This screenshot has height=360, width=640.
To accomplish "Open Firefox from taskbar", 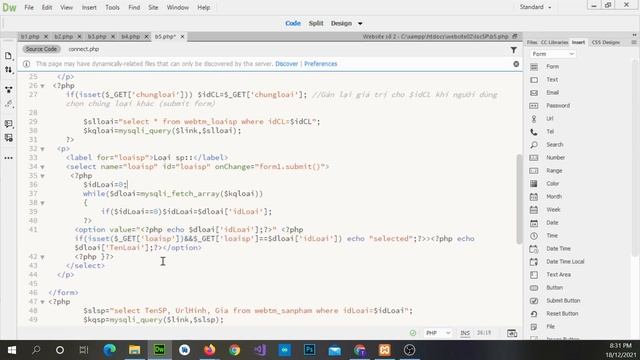I will point(209,350).
